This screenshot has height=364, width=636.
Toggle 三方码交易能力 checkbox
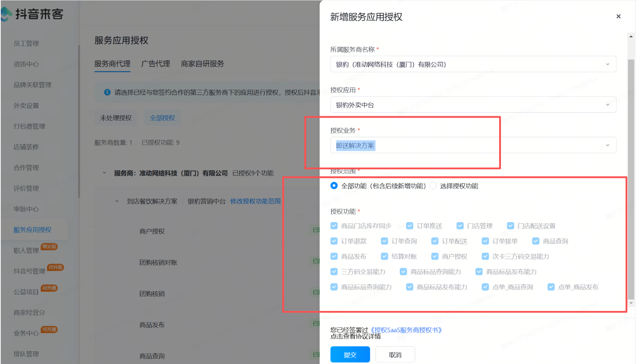pos(334,272)
